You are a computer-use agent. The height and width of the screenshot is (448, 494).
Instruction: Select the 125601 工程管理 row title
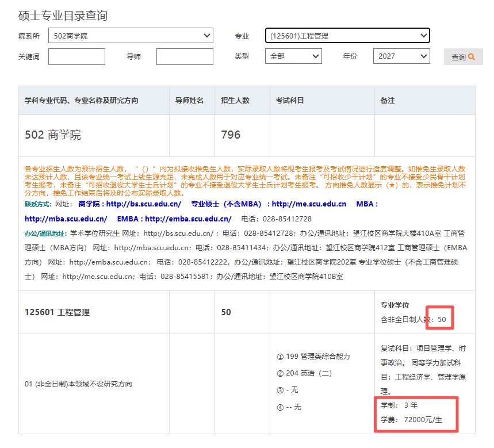[x=57, y=312]
